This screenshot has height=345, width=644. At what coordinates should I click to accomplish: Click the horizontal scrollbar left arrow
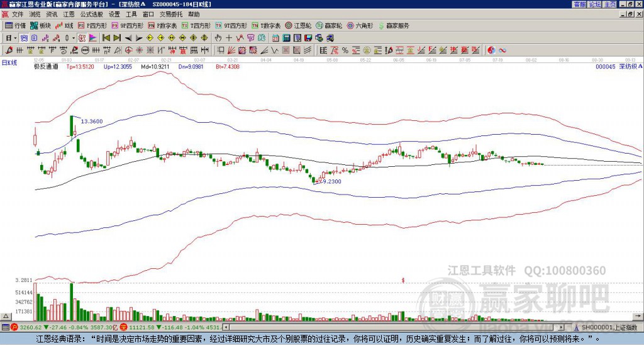click(x=226, y=327)
